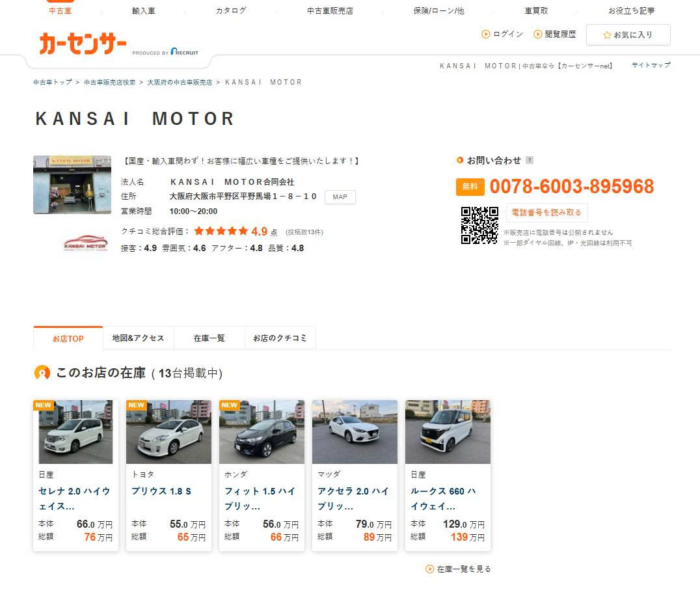Click the QR code image

479,225
